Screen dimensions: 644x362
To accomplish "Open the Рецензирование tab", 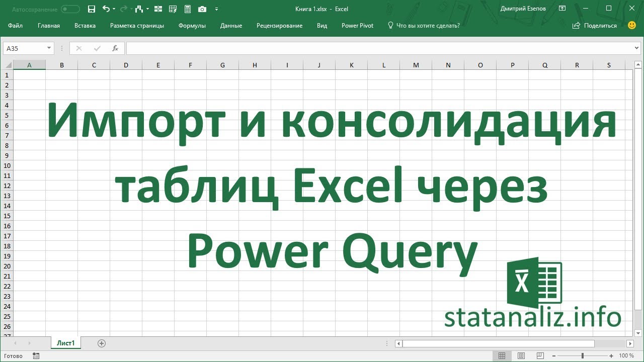I will (x=279, y=26).
